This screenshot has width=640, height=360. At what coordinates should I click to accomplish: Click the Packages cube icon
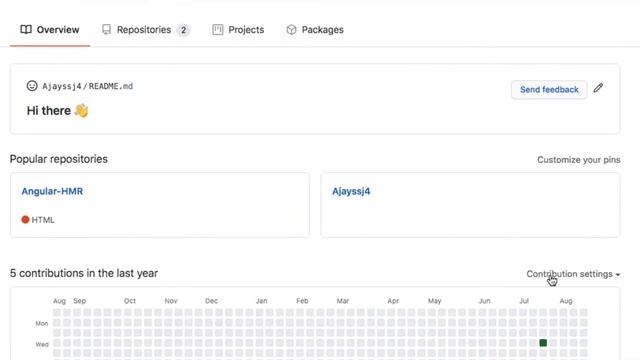pos(291,29)
